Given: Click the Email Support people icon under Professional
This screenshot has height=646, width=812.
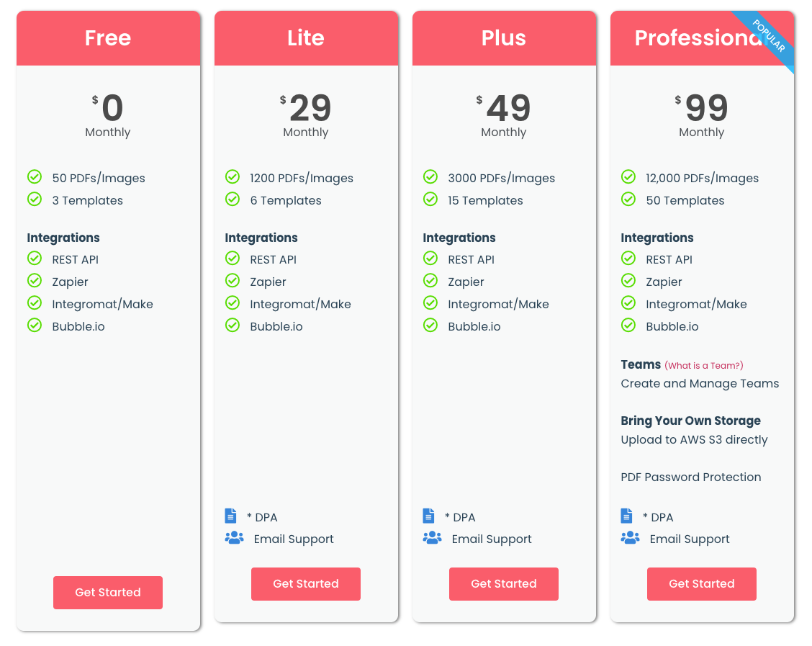Looking at the screenshot, I should (x=630, y=537).
